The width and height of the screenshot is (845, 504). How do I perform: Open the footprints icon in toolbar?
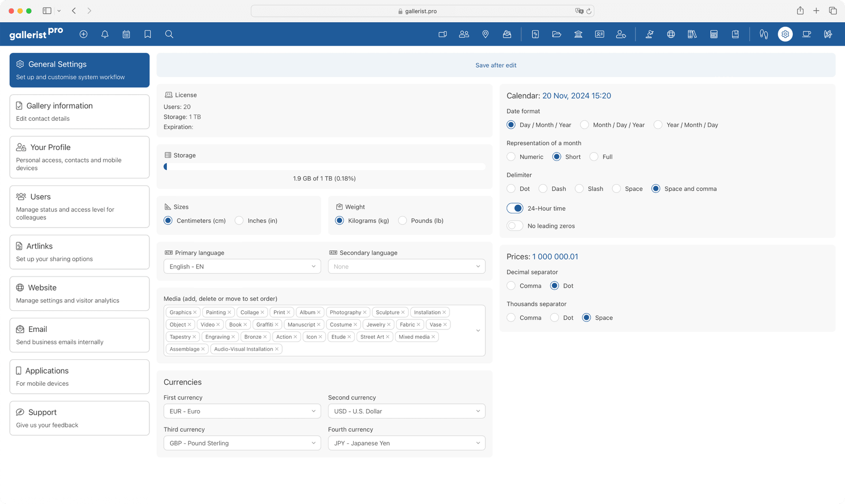point(764,34)
